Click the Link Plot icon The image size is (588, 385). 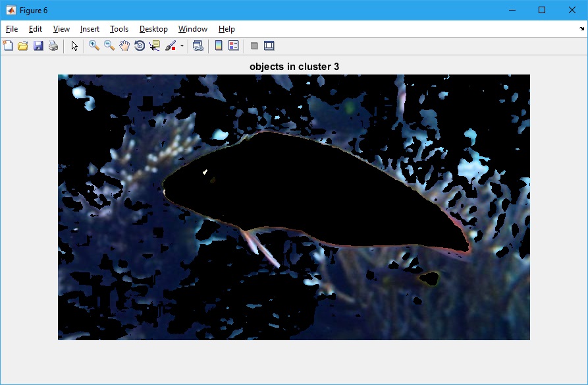pos(198,45)
